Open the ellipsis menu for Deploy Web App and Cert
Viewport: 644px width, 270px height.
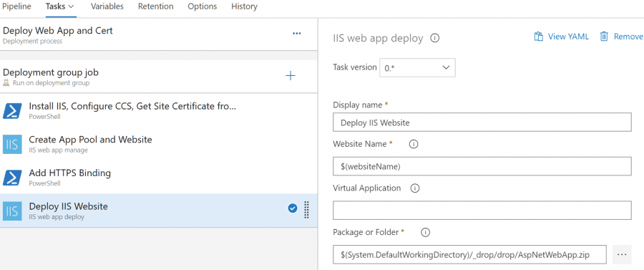pyautogui.click(x=296, y=34)
